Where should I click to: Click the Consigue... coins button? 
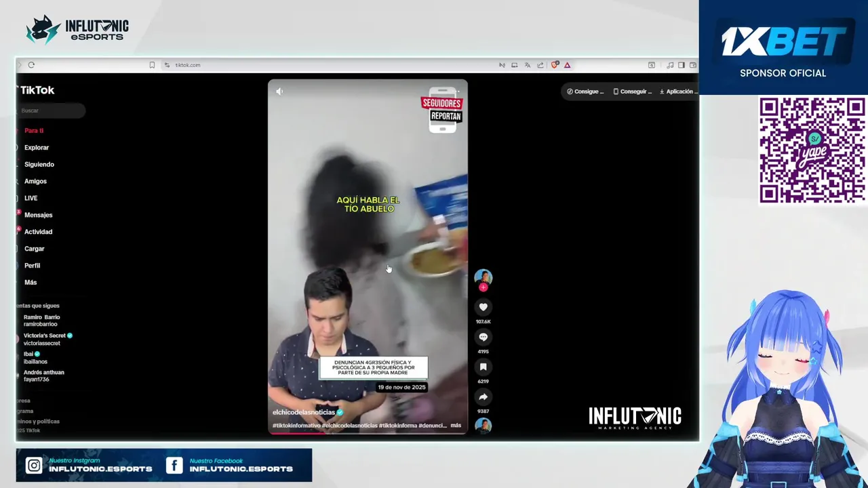585,91
